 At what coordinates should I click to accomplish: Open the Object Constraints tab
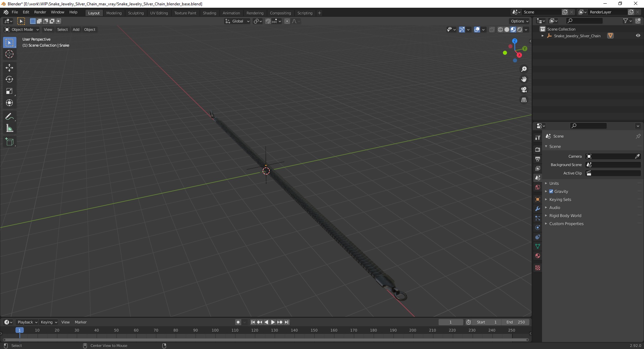538,237
